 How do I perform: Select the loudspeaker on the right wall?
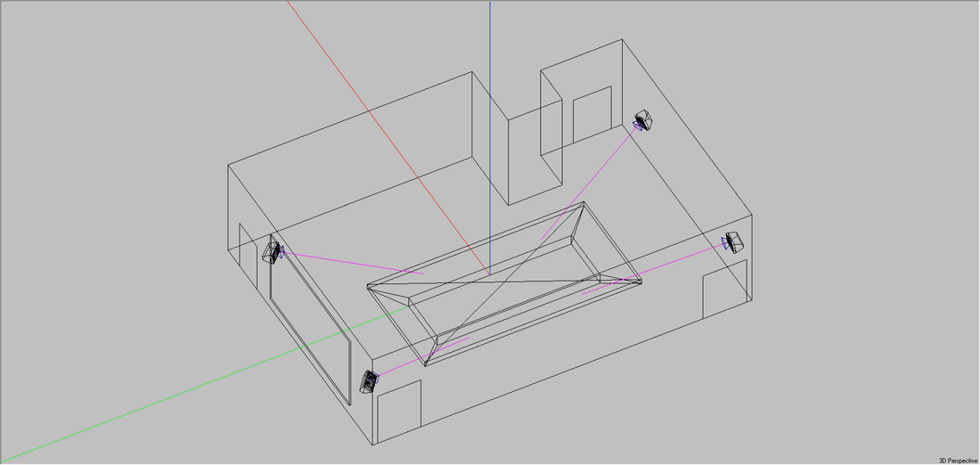click(x=733, y=241)
